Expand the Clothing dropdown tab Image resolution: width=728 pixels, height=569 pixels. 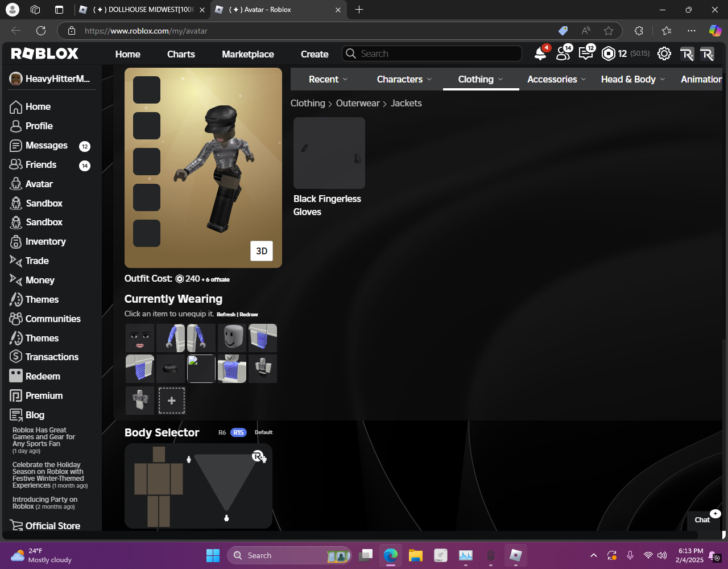(x=481, y=79)
